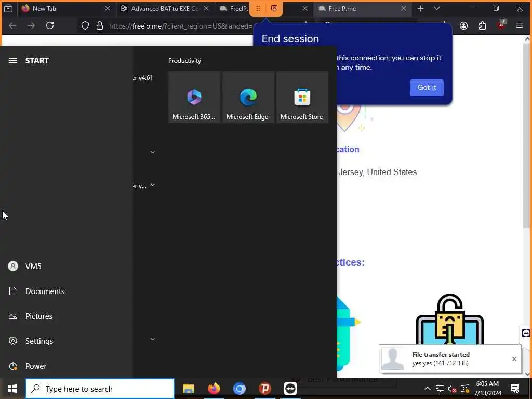The width and height of the screenshot is (532, 399).
Task: Show hidden system tray icons
Action: coord(428,389)
